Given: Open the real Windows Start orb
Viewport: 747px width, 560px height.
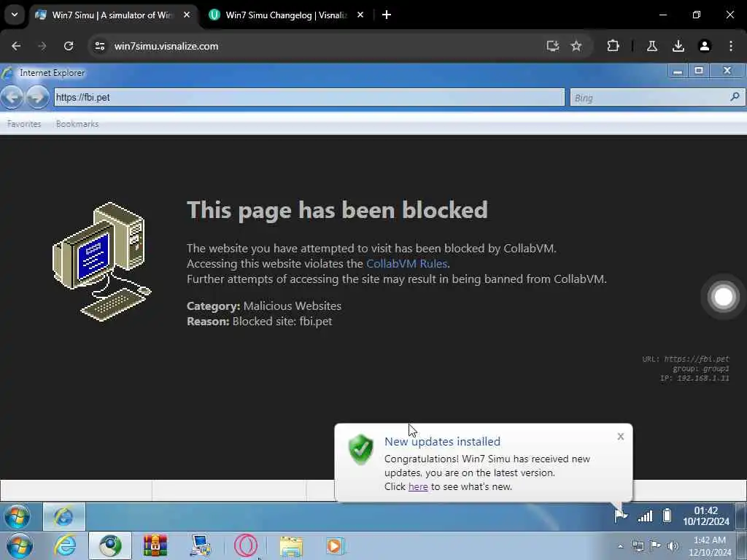Looking at the screenshot, I should pyautogui.click(x=20, y=546).
